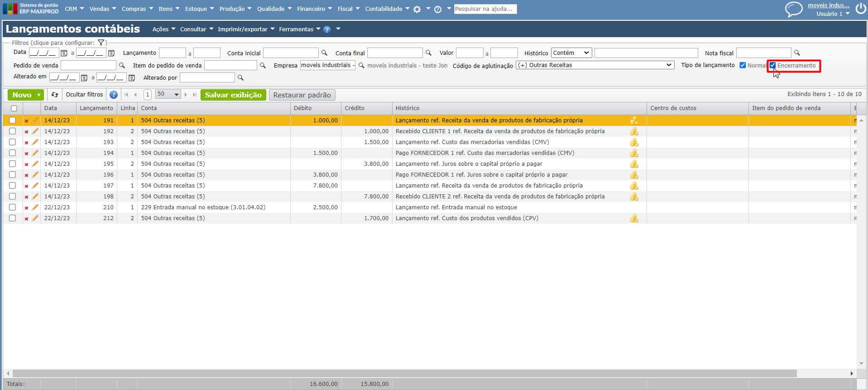This screenshot has height=390, width=868.
Task: Select row checkbox for entry 192
Action: point(12,131)
